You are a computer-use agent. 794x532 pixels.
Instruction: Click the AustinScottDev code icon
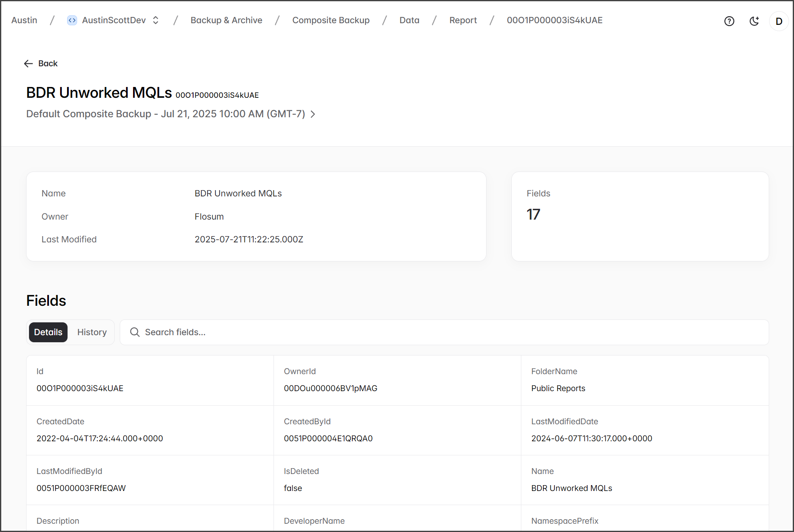point(72,20)
